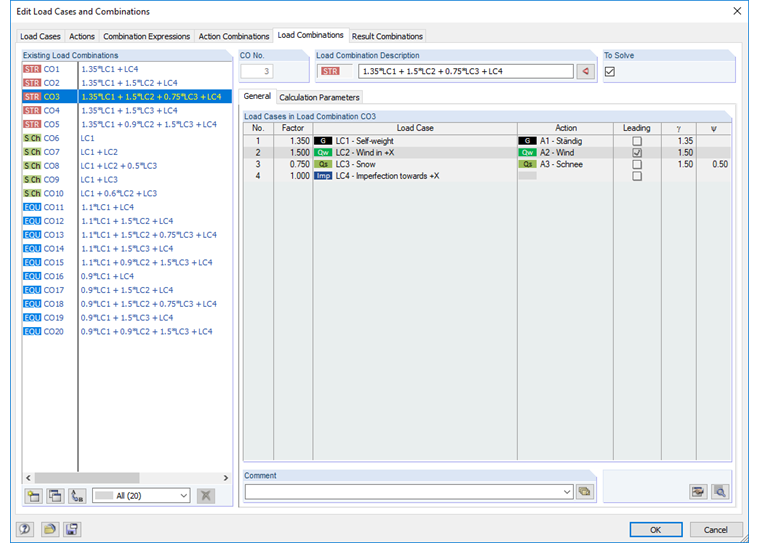The width and height of the screenshot is (760, 543).
Task: Click the factor cell 0.750
Action: click(x=293, y=164)
